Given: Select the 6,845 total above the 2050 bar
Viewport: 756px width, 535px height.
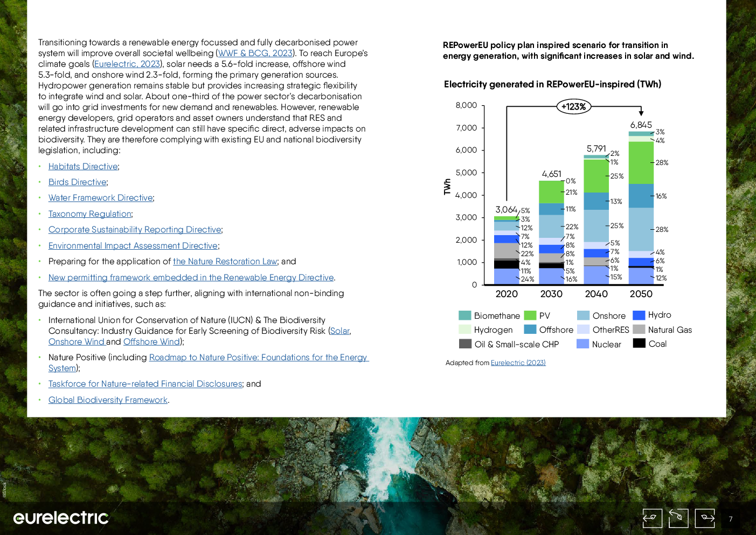Looking at the screenshot, I should click(641, 125).
